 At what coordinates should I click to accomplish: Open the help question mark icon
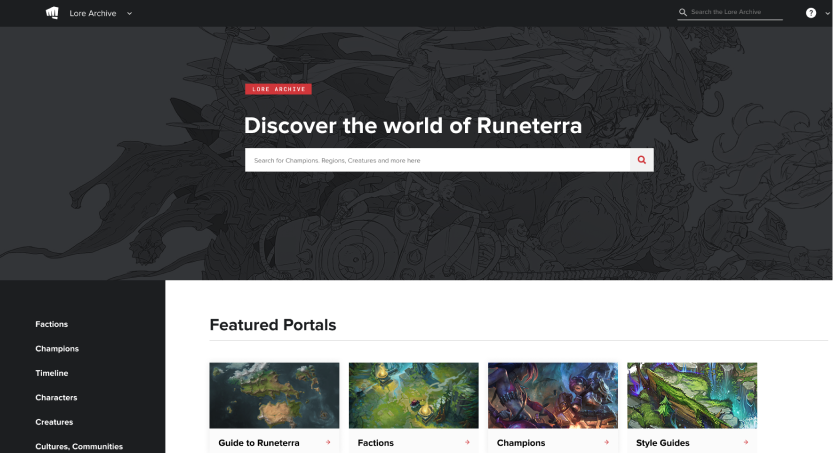pos(811,13)
